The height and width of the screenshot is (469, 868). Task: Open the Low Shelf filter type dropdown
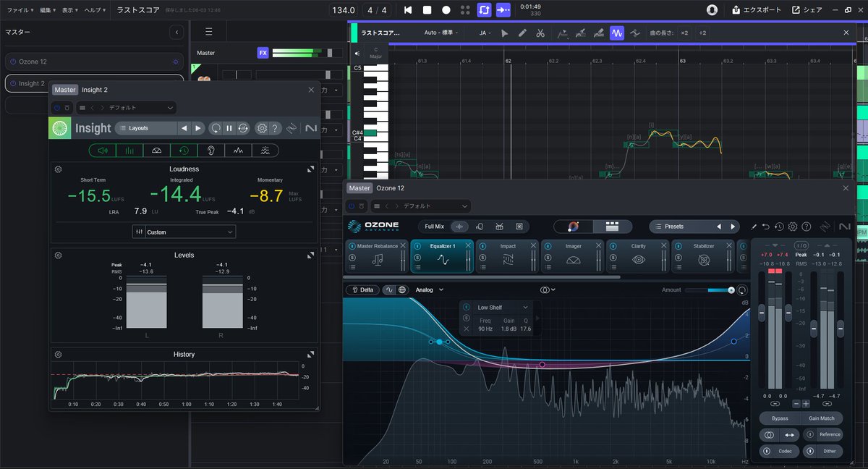(503, 308)
